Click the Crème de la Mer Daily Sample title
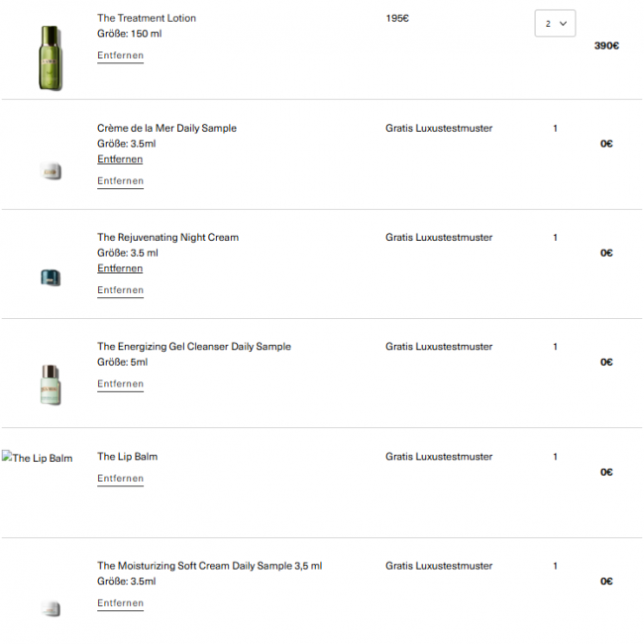 [x=166, y=129]
